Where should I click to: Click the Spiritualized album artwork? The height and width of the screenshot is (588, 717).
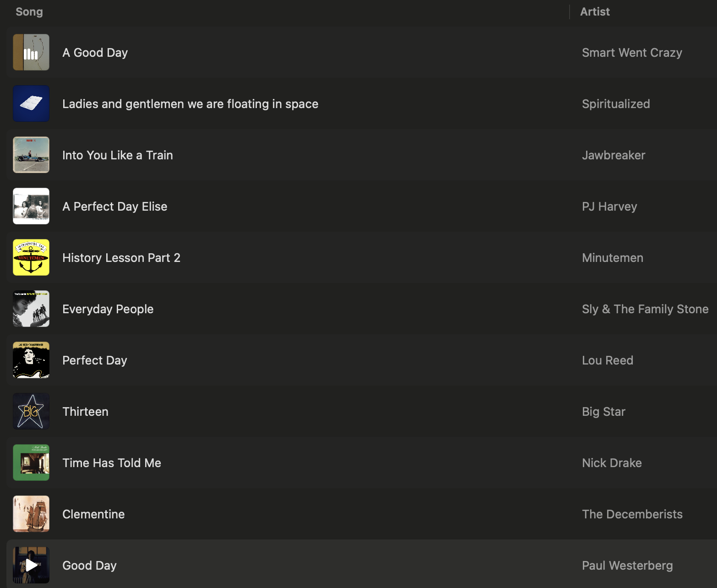tap(31, 103)
